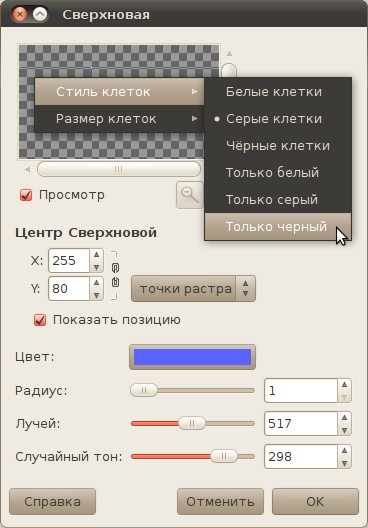Increase Случайный тон with up arrow
Viewport: 368px width, 528px height.
pos(344,451)
